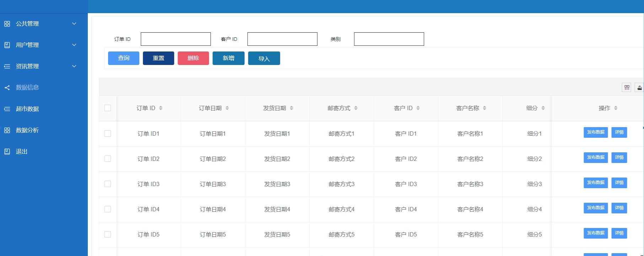Click the 导入 import button
This screenshot has width=644, height=256.
(264, 58)
